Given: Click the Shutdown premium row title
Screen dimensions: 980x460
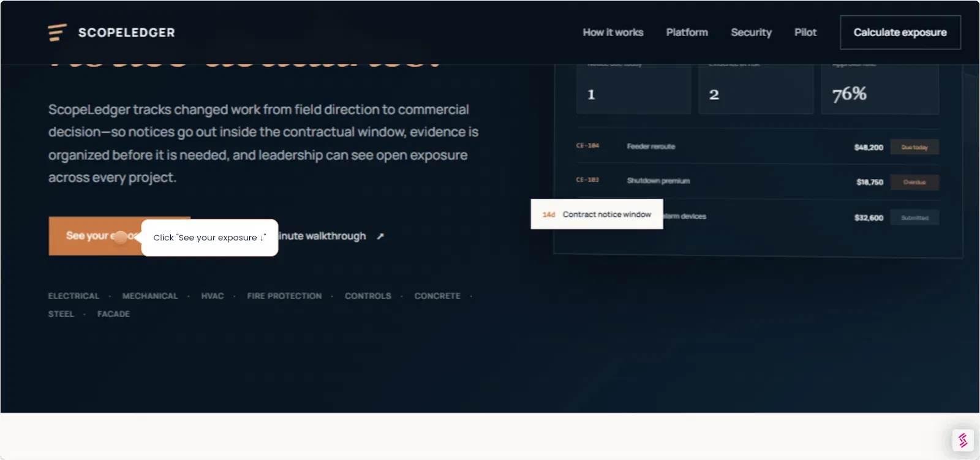Looking at the screenshot, I should [x=658, y=181].
